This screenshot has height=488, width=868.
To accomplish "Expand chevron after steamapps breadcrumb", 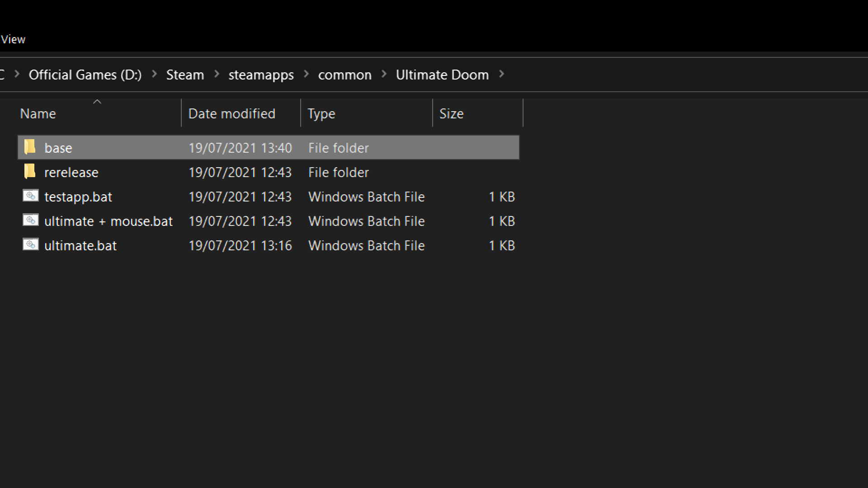I will (306, 74).
